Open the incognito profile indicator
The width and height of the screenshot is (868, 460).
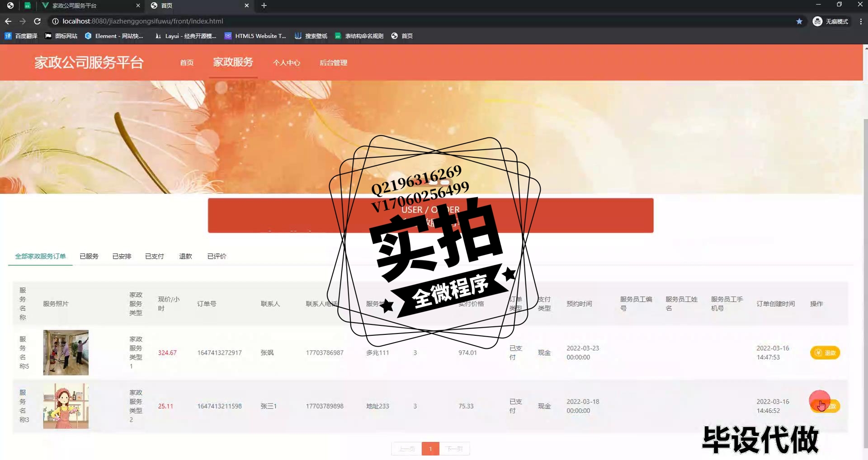[830, 21]
